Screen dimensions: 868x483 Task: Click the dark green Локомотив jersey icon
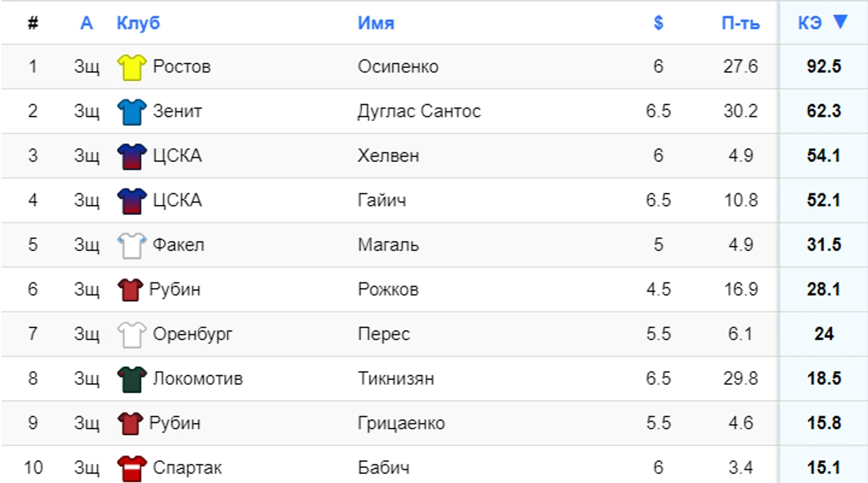131,378
